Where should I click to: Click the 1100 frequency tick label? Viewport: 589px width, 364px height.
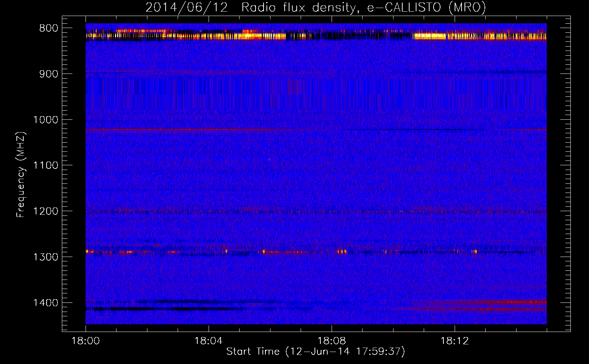tap(46, 166)
